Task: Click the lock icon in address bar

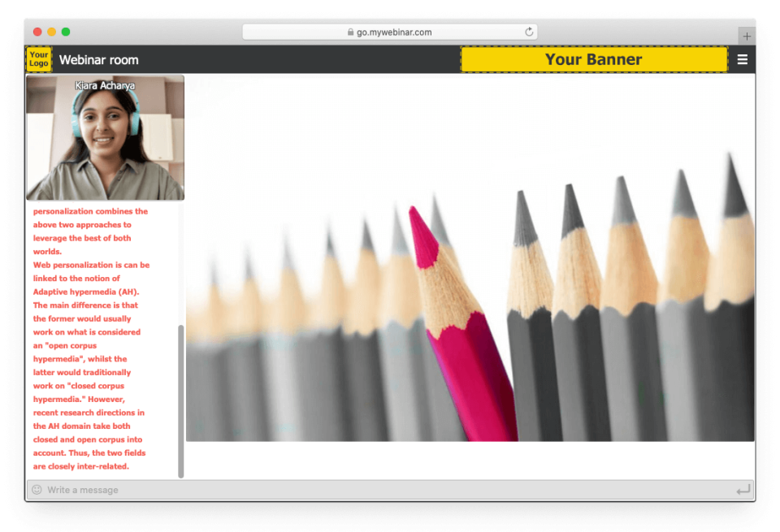Action: click(x=351, y=32)
